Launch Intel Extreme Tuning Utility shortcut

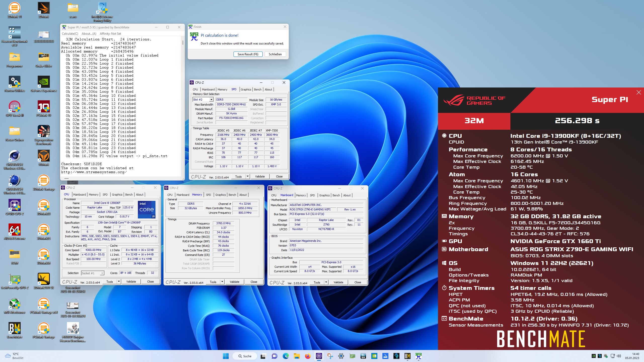[x=102, y=12]
